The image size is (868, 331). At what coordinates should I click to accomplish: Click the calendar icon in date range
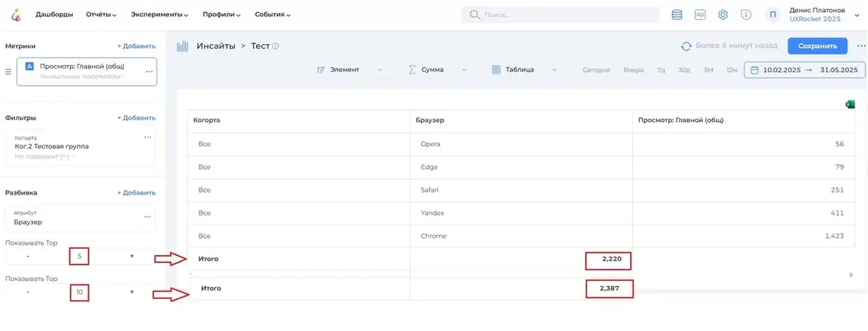[x=753, y=69]
